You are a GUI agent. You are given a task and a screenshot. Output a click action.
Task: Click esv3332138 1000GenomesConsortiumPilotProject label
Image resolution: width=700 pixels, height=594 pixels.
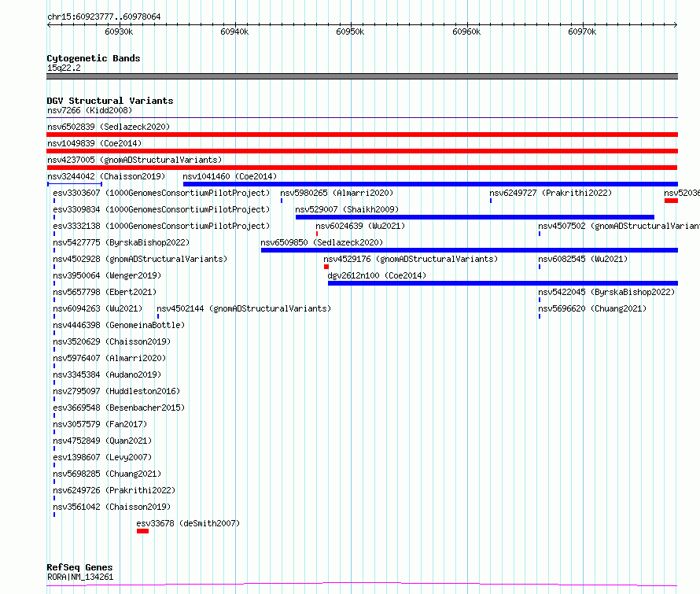click(161, 226)
